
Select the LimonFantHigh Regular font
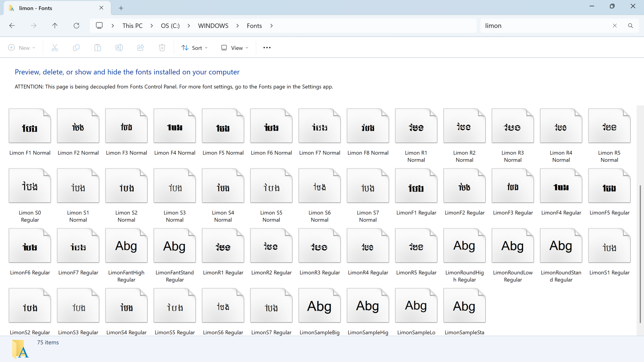coord(127,255)
